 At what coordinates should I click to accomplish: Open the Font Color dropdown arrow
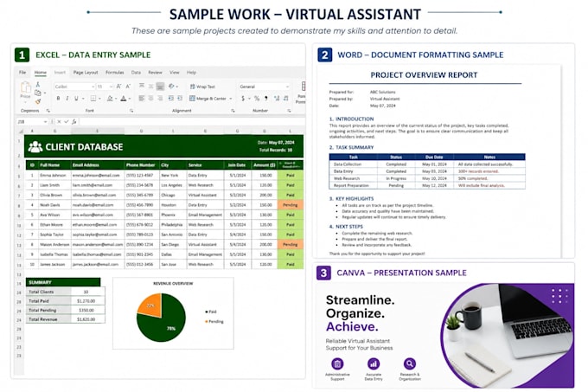pos(130,99)
